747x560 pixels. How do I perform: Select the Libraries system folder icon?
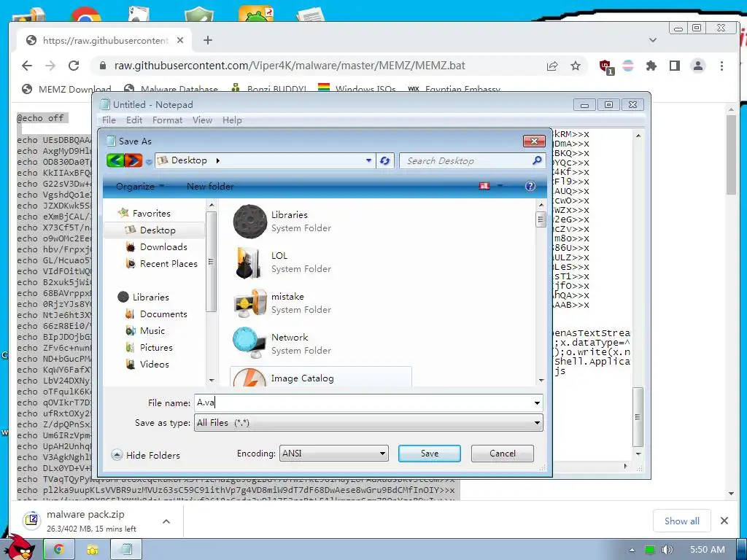tap(249, 222)
